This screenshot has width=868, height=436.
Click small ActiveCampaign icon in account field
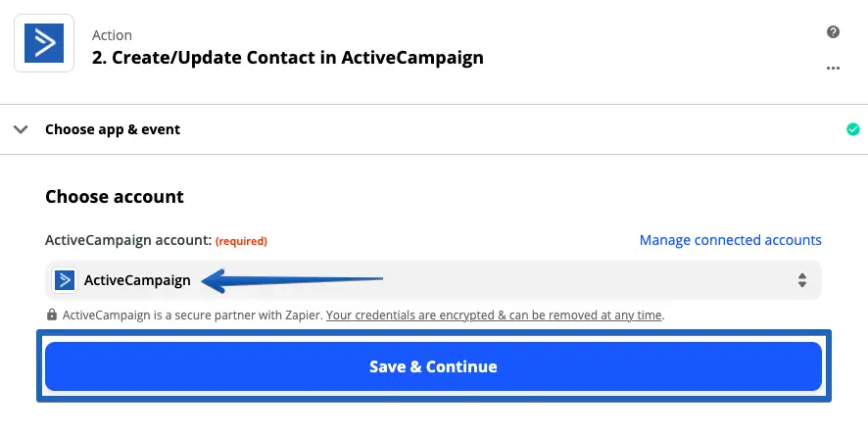[66, 280]
